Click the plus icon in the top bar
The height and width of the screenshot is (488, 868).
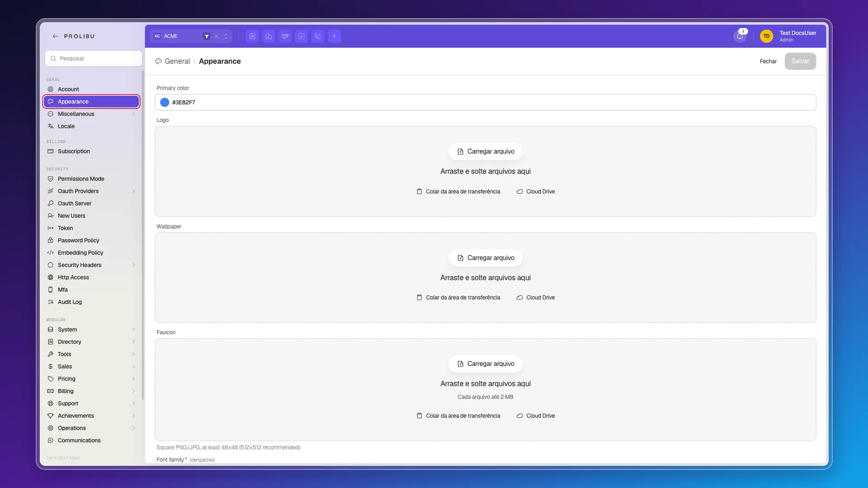(x=334, y=36)
